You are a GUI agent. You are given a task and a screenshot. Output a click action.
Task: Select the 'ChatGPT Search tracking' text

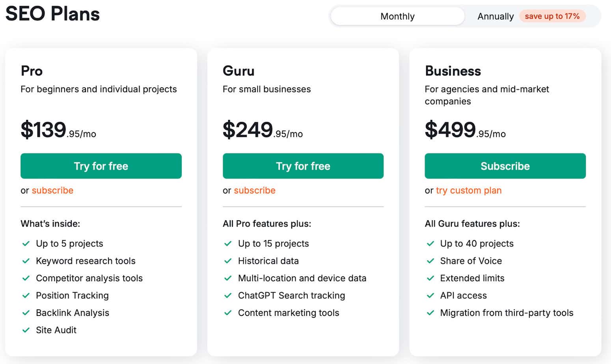coord(291,295)
